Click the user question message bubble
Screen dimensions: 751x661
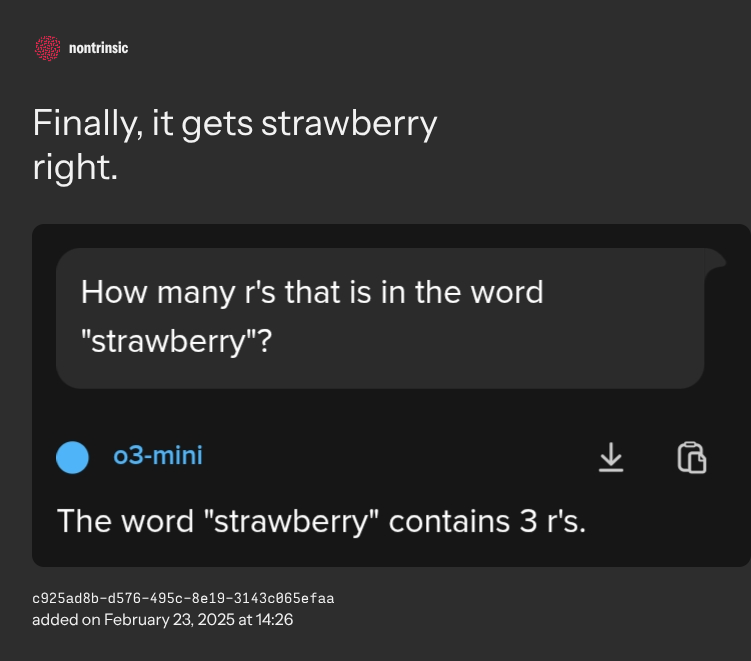coord(380,318)
